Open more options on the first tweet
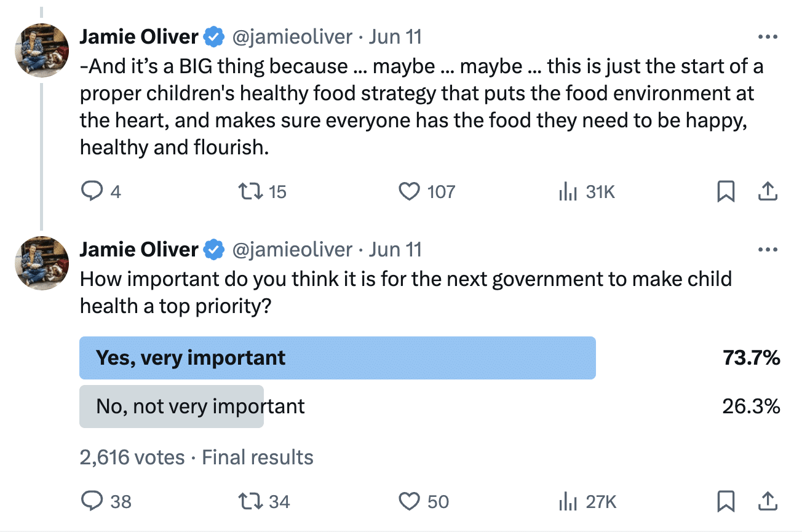The height and width of the screenshot is (532, 802). [x=768, y=36]
